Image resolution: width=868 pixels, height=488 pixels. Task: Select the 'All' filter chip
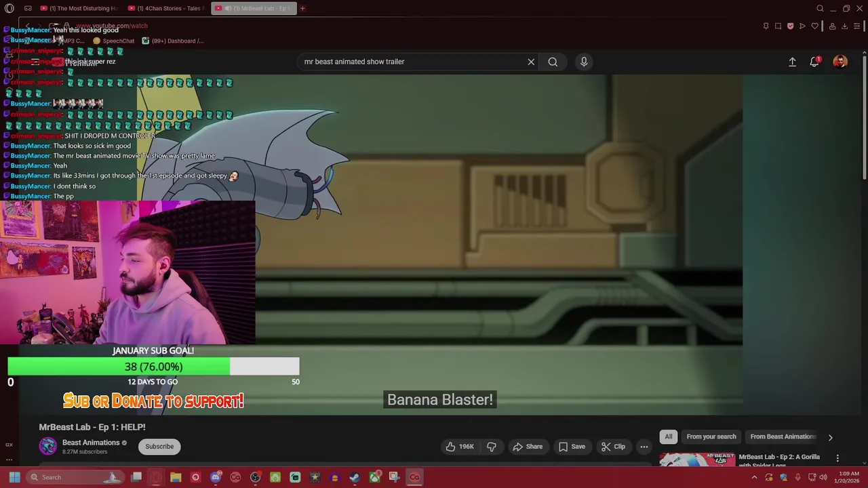669,436
